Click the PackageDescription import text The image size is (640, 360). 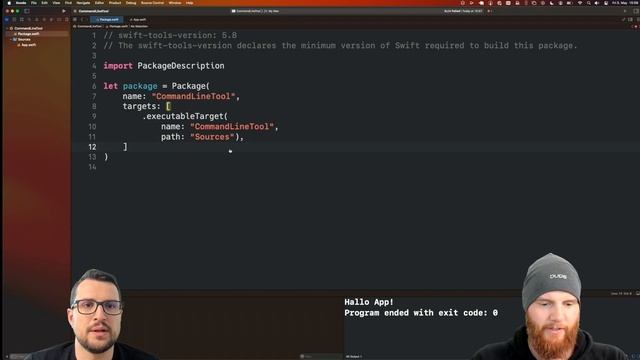(181, 66)
